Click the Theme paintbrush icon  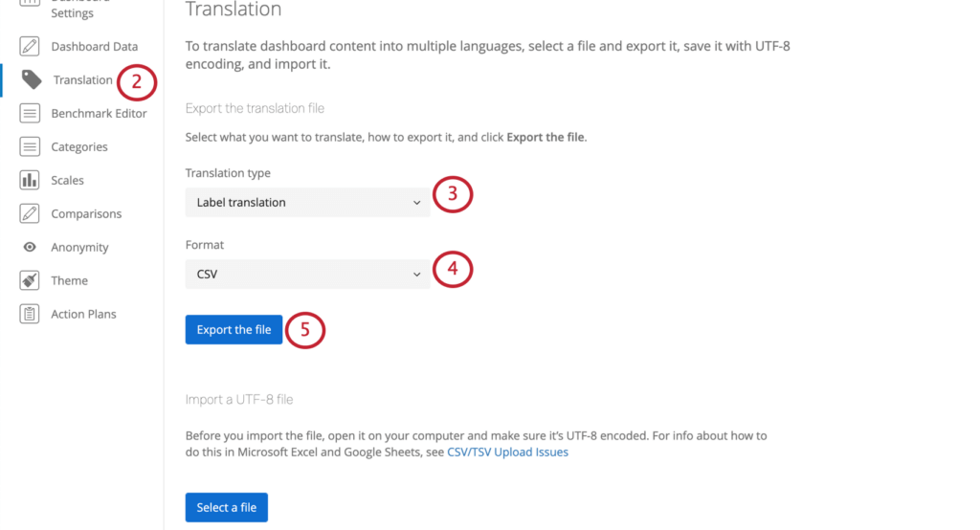click(x=30, y=280)
